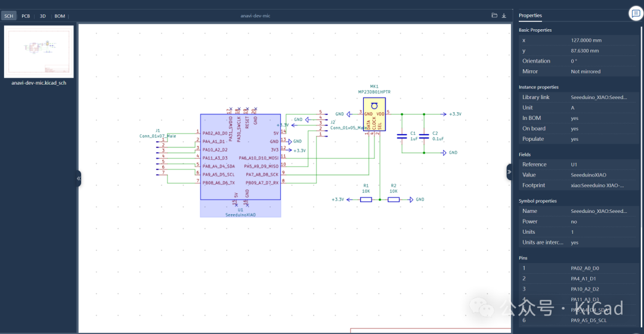Click the anavi-dev-mic title text

(255, 16)
